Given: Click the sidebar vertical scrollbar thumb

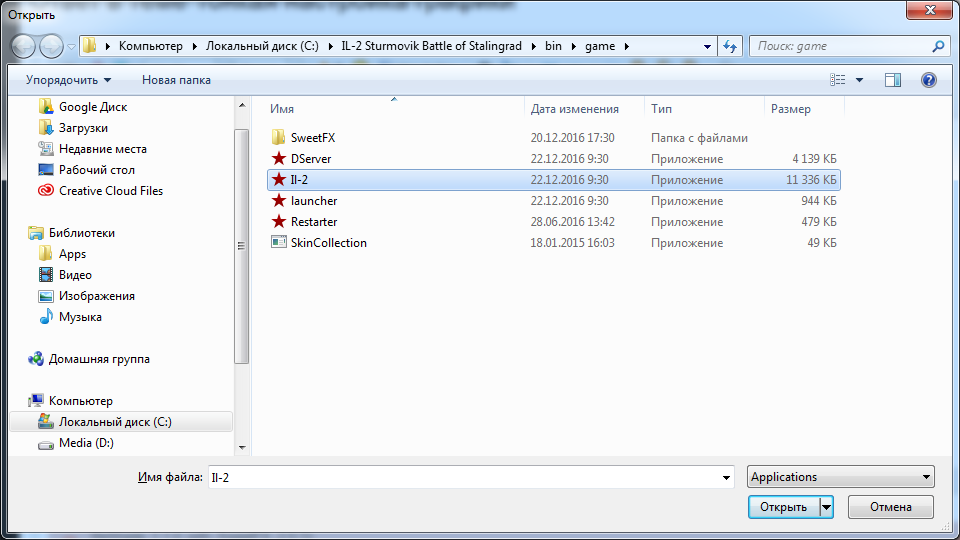Looking at the screenshot, I should (242, 246).
